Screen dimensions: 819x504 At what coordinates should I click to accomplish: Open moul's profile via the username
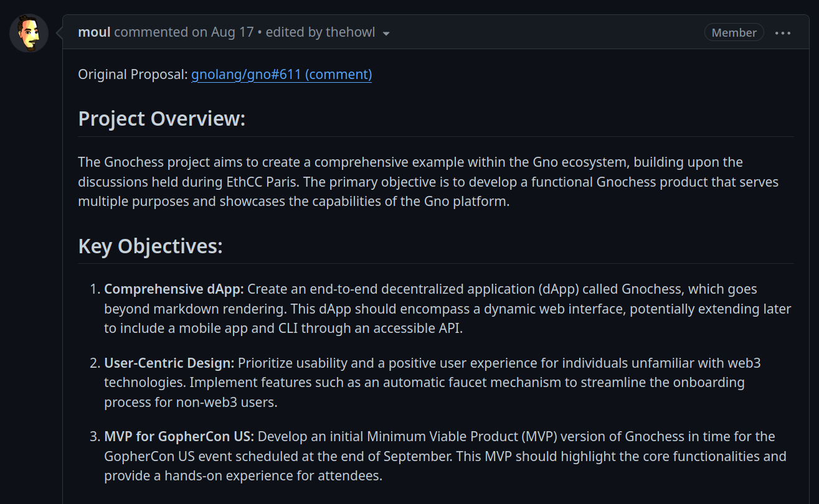pos(95,32)
